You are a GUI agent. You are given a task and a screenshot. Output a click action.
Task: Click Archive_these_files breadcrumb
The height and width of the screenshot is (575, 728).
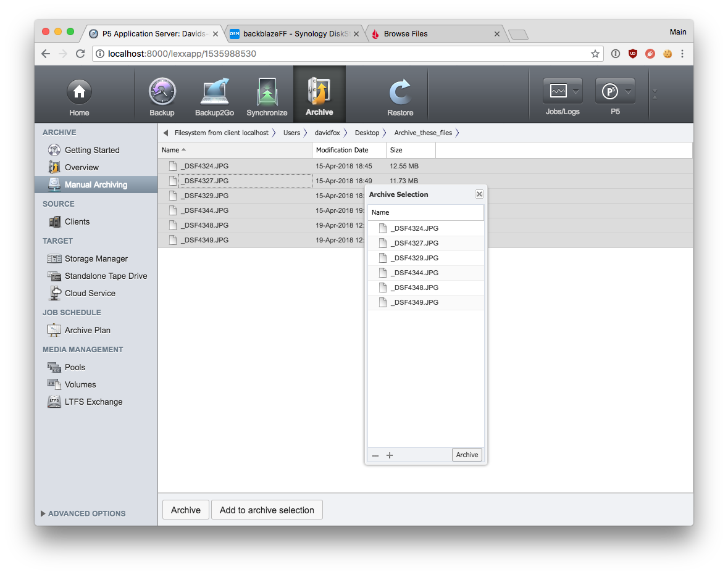point(423,133)
